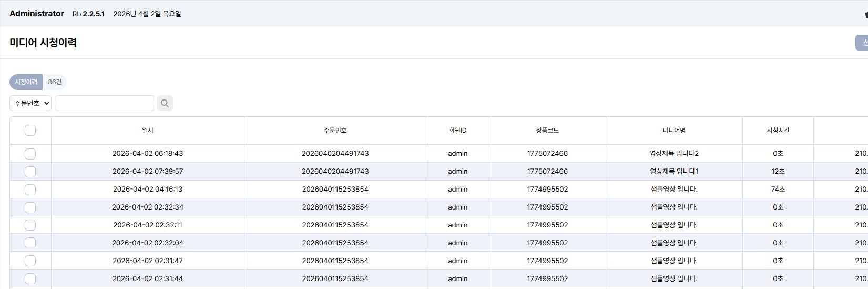
Task: Toggle the select-all checkbox in table header
Action: pyautogui.click(x=30, y=131)
